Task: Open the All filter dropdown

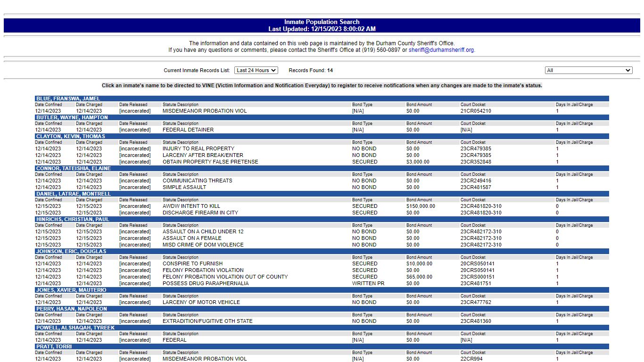Action: pos(588,70)
